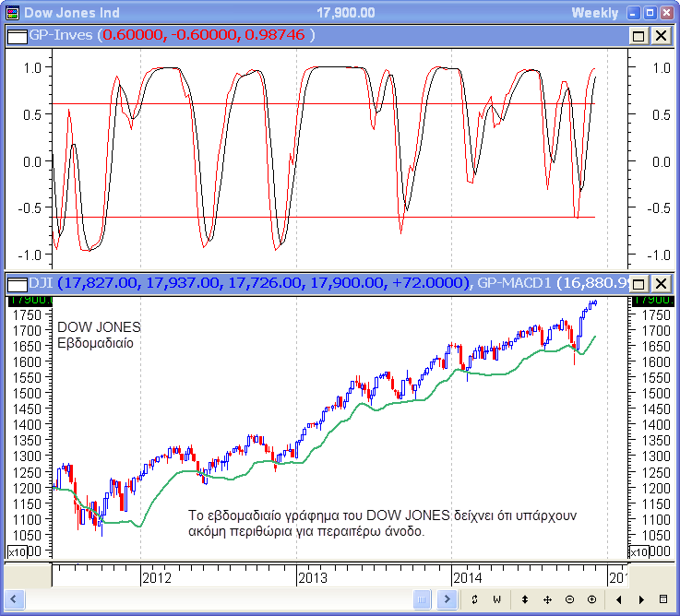The height and width of the screenshot is (616, 680).
Task: Click the vertical rescale double-arrow icon
Action: coord(523,599)
